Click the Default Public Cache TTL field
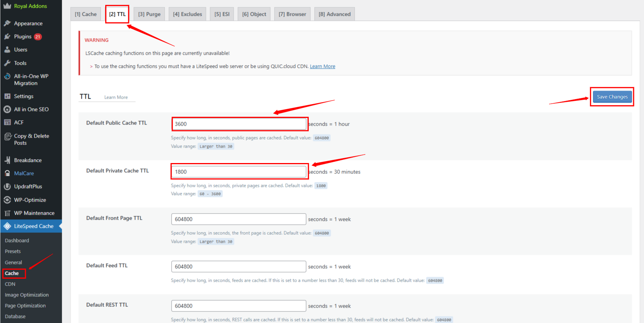The width and height of the screenshot is (644, 323). (239, 124)
